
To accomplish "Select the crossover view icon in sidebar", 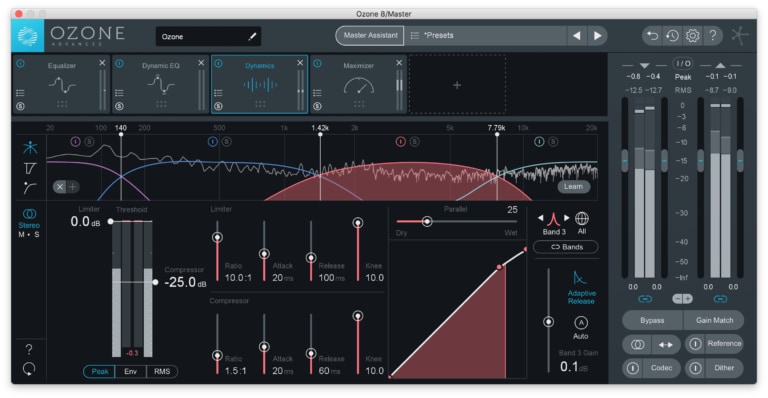I will pyautogui.click(x=29, y=147).
